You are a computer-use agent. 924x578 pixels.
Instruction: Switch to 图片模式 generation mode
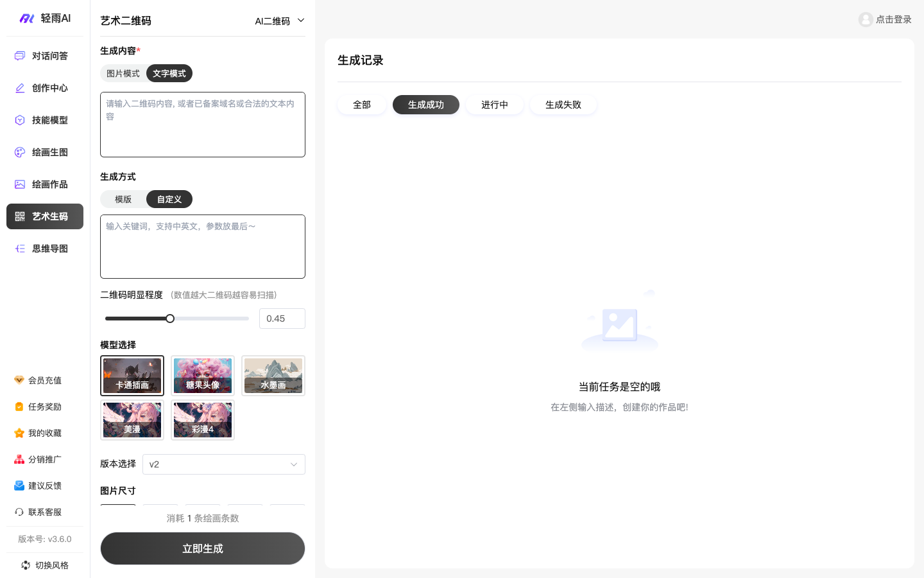pos(123,73)
